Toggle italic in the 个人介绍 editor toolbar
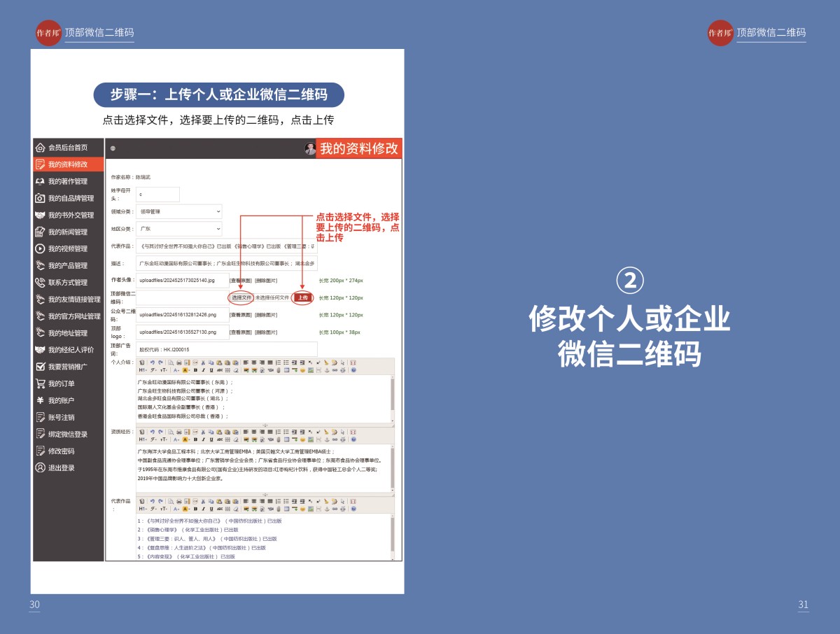The image size is (840, 634). click(203, 369)
